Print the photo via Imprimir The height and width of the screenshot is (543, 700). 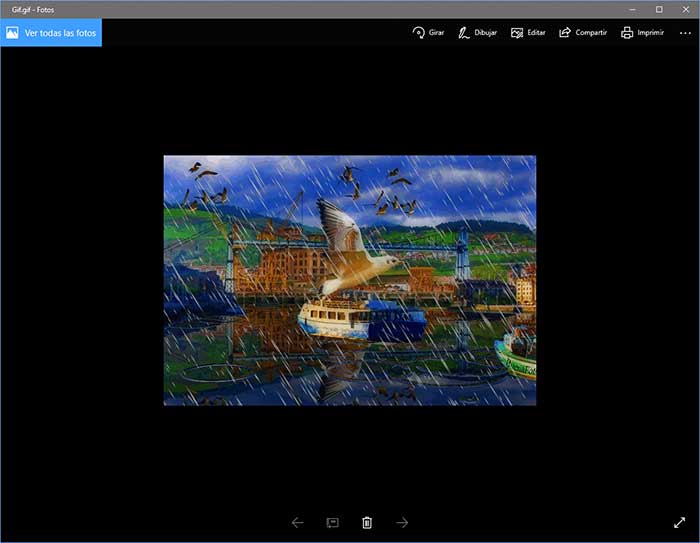click(x=642, y=33)
